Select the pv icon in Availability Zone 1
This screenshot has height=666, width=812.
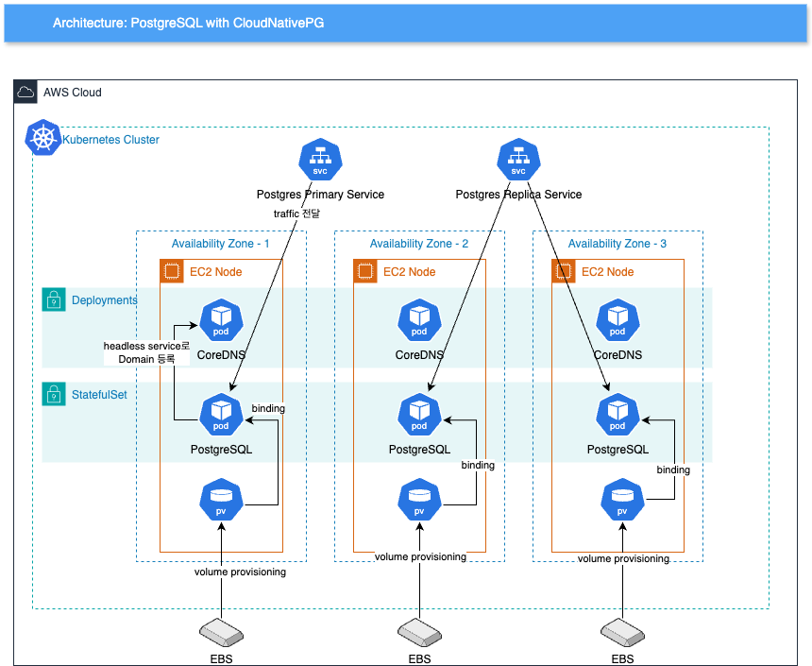coord(221,500)
